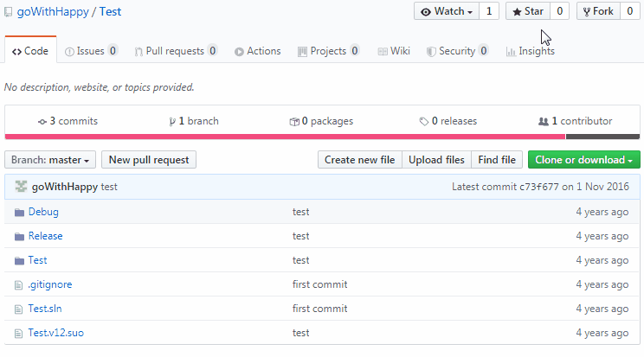The width and height of the screenshot is (644, 357).
Task: Open the Debug folder
Action: pos(43,212)
